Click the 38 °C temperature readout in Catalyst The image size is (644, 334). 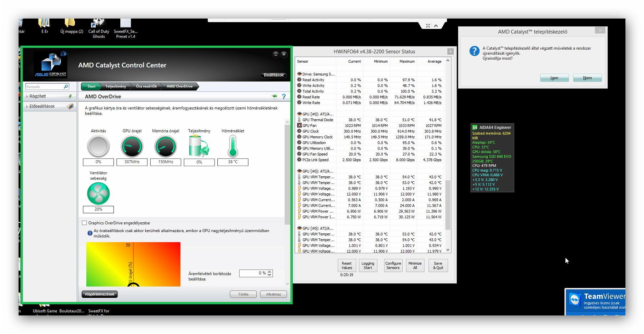233,162
